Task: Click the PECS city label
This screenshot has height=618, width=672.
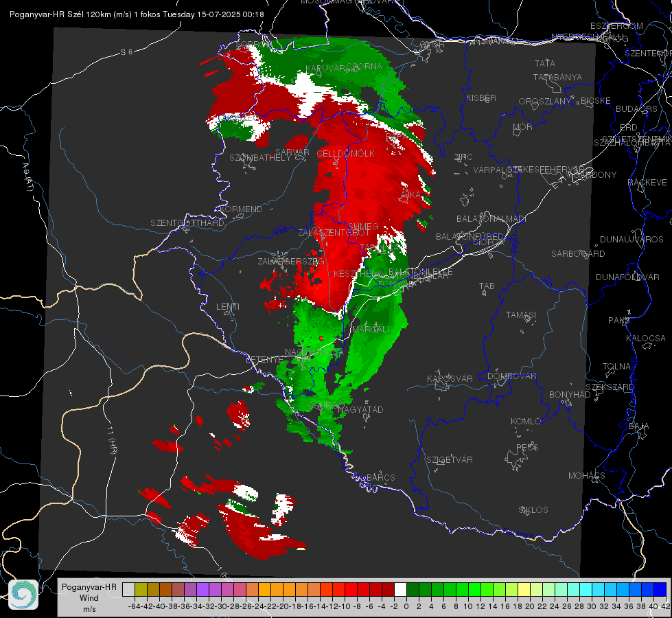Action: pyautogui.click(x=527, y=447)
